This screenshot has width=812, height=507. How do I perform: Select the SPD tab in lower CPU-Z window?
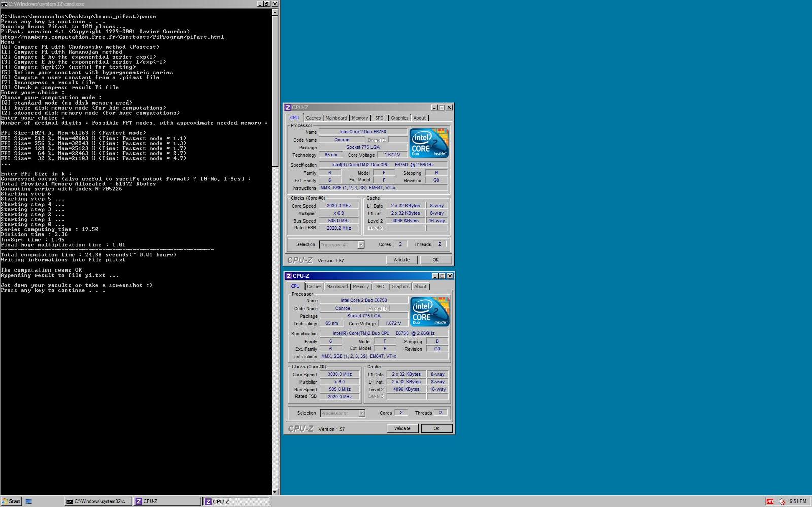380,286
